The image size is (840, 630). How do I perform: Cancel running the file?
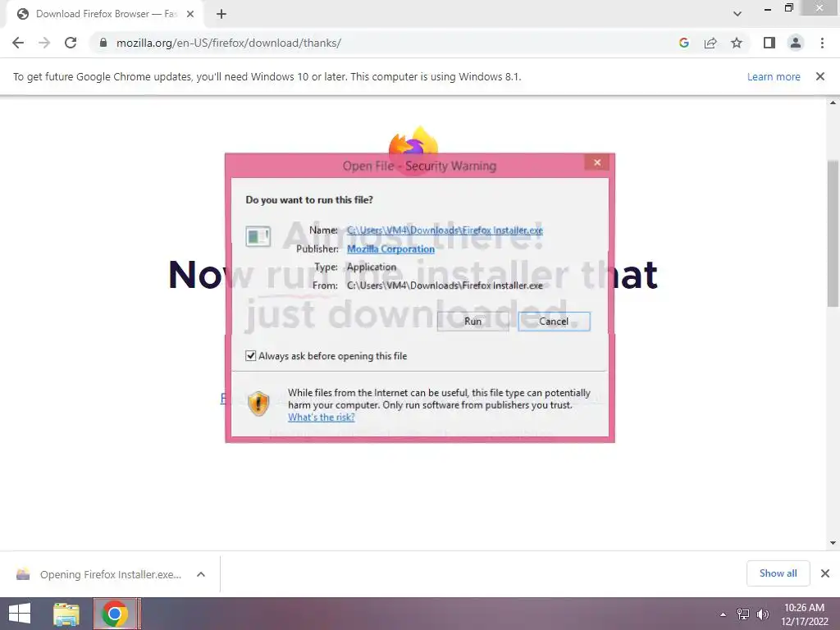pyautogui.click(x=554, y=322)
